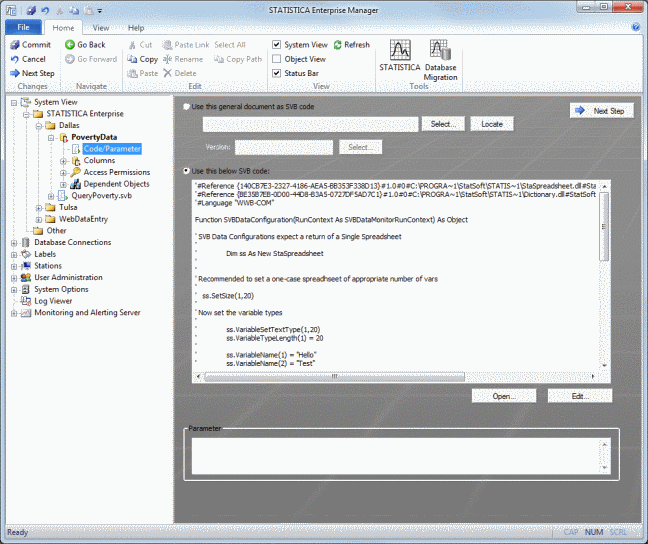The height and width of the screenshot is (544, 648).
Task: Click the Go Forward icon
Action: (x=70, y=59)
